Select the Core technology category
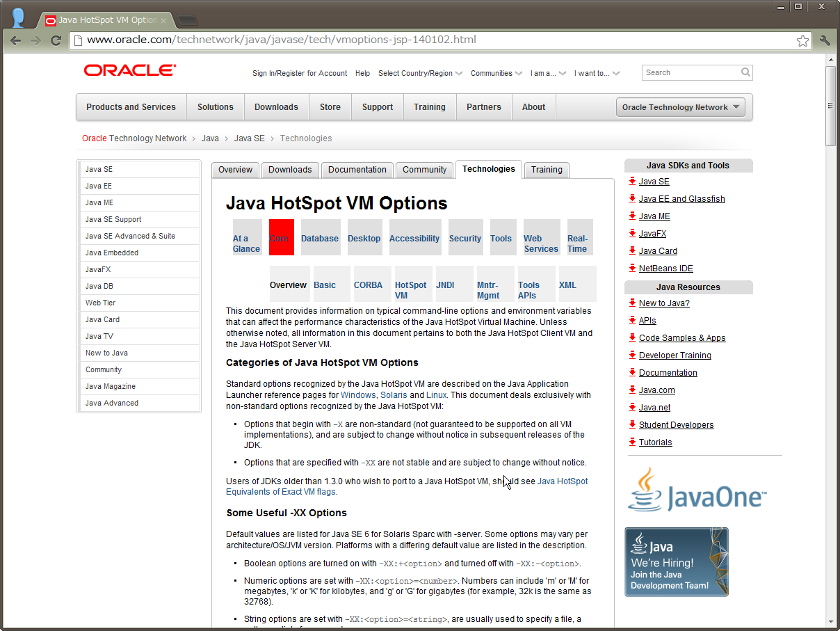 282,238
